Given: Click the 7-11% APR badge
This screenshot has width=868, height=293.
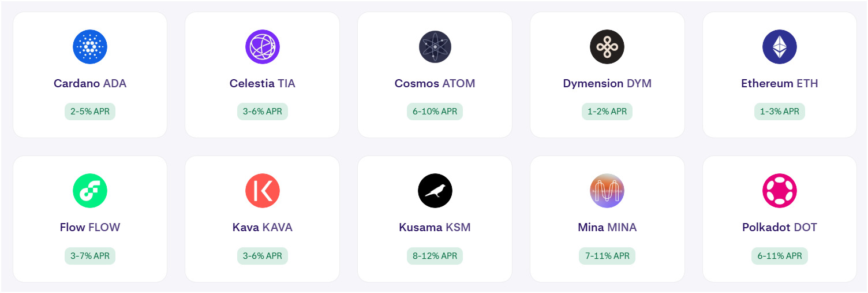Looking at the screenshot, I should [x=607, y=255].
